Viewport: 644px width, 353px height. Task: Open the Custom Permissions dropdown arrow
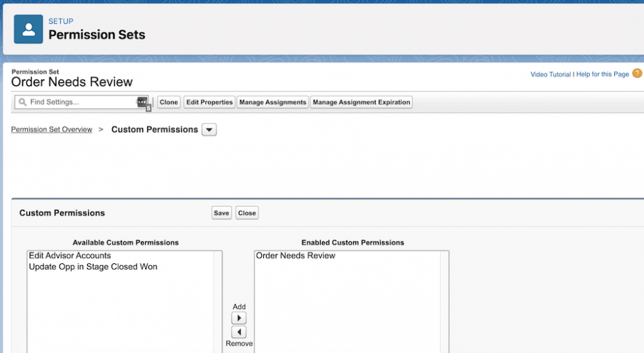pyautogui.click(x=209, y=130)
